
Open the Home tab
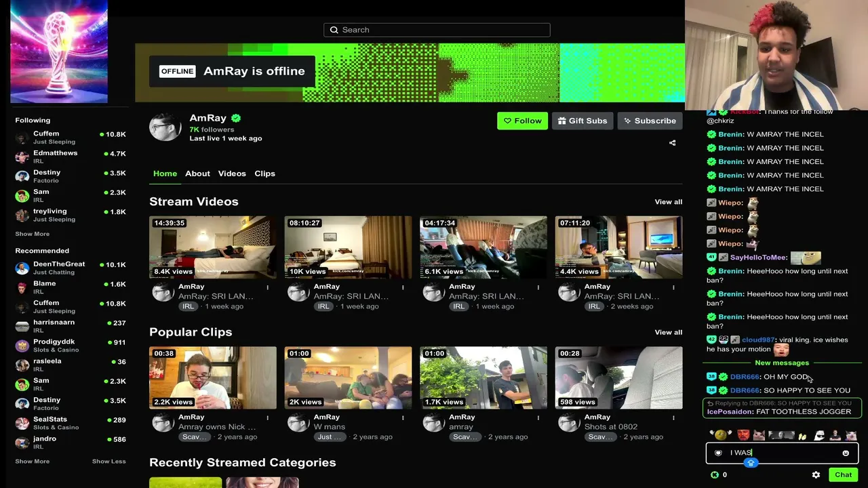[x=165, y=174]
